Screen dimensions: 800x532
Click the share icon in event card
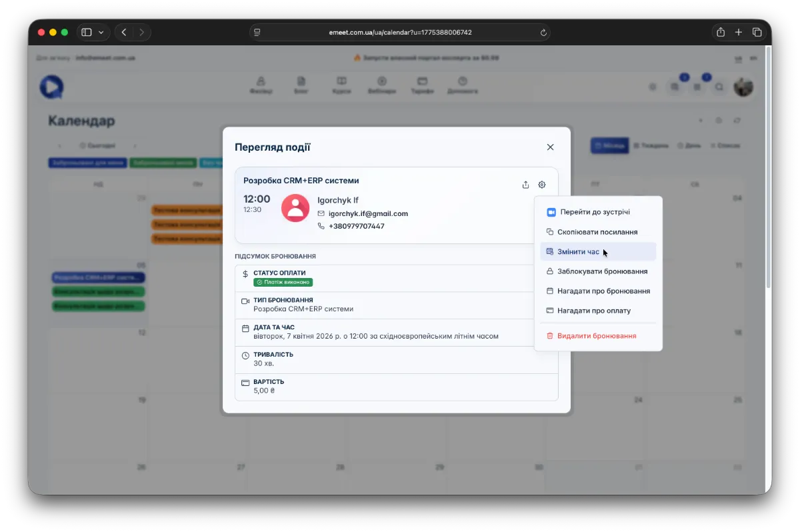(525, 185)
